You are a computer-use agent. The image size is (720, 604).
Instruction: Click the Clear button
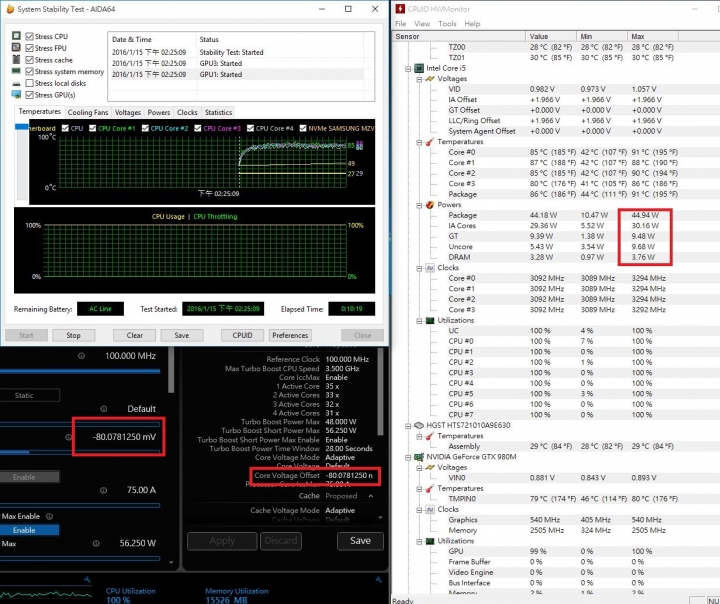(x=135, y=335)
